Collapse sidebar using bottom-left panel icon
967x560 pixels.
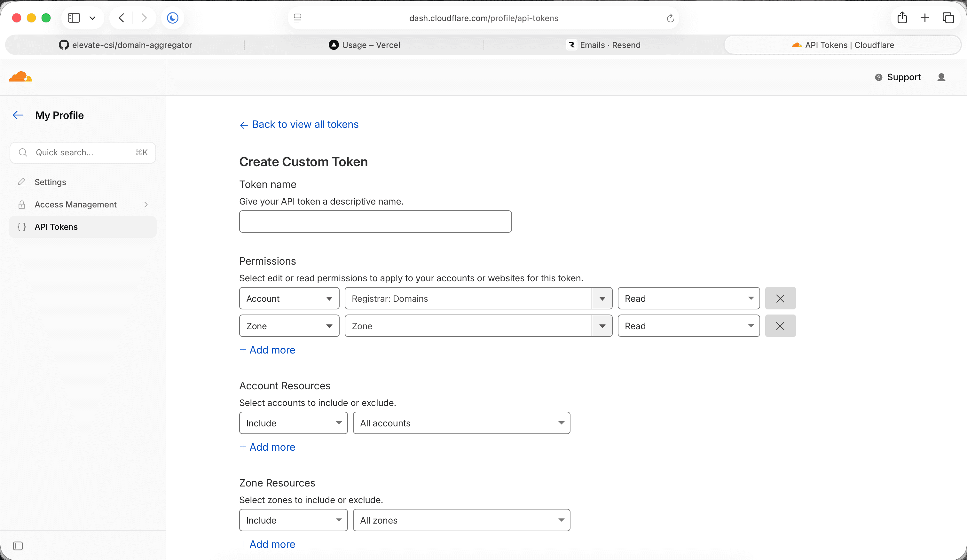tap(18, 546)
